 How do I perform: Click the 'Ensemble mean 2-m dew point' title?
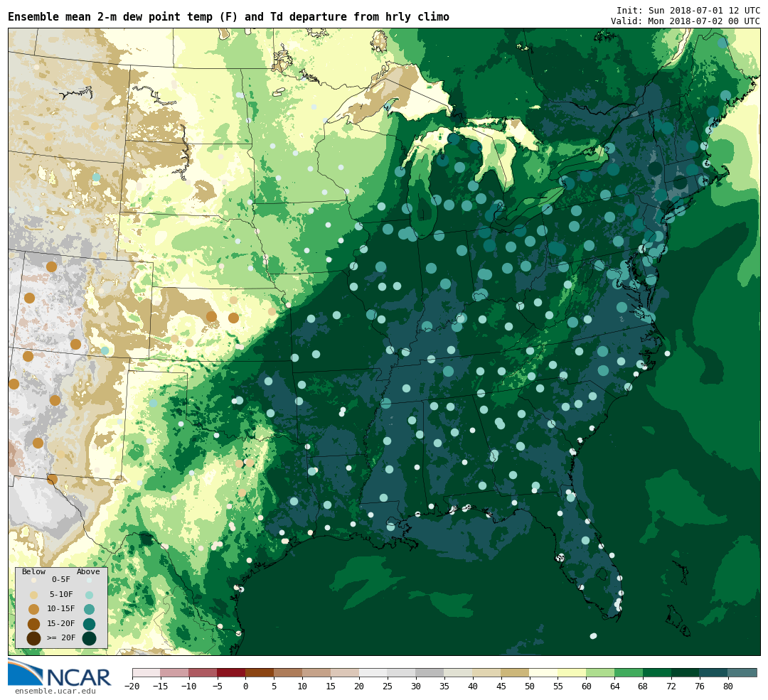pos(228,17)
